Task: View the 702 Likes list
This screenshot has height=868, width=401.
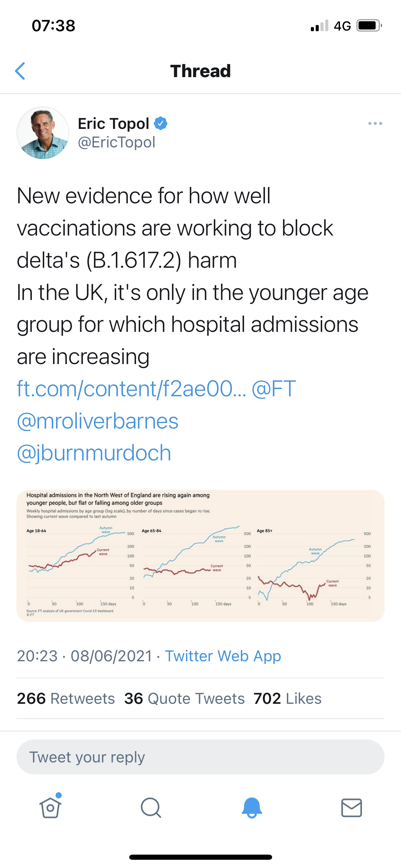Action: 288,699
